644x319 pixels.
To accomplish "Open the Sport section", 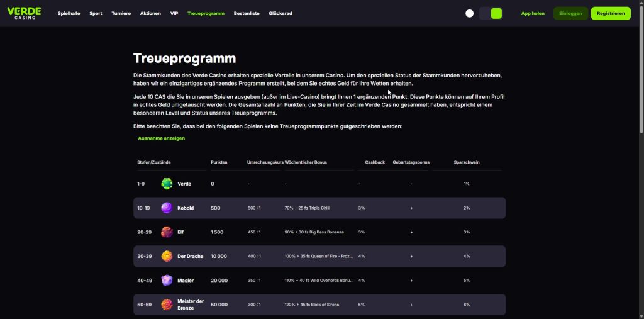I will click(96, 14).
